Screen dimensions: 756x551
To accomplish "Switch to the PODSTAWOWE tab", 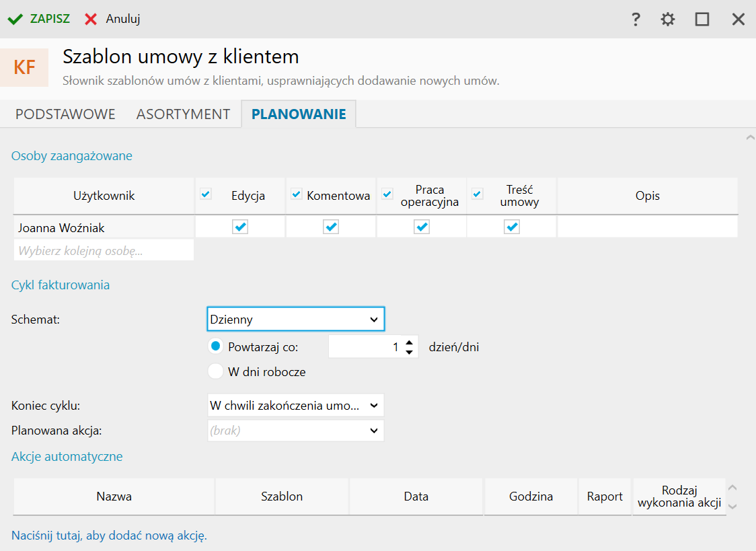I will pyautogui.click(x=65, y=114).
